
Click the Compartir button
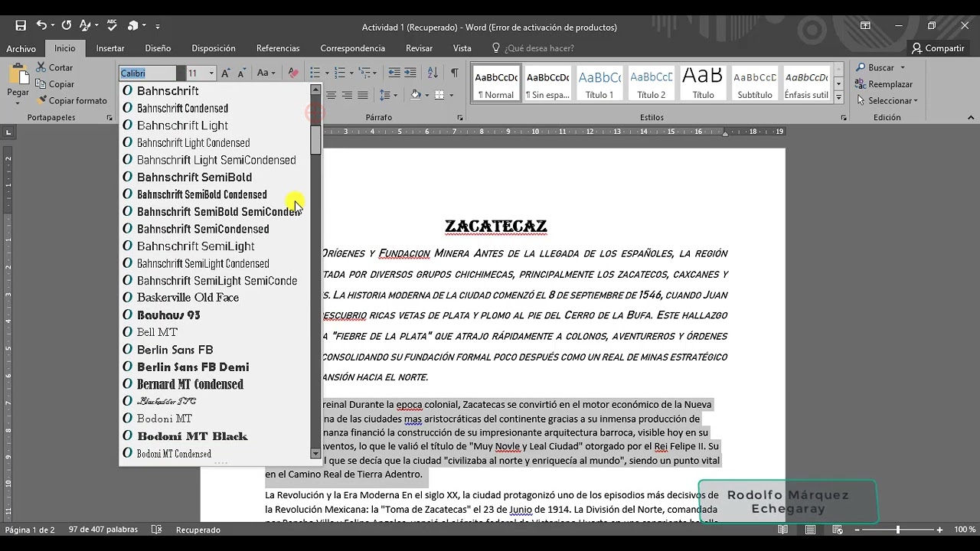[938, 48]
